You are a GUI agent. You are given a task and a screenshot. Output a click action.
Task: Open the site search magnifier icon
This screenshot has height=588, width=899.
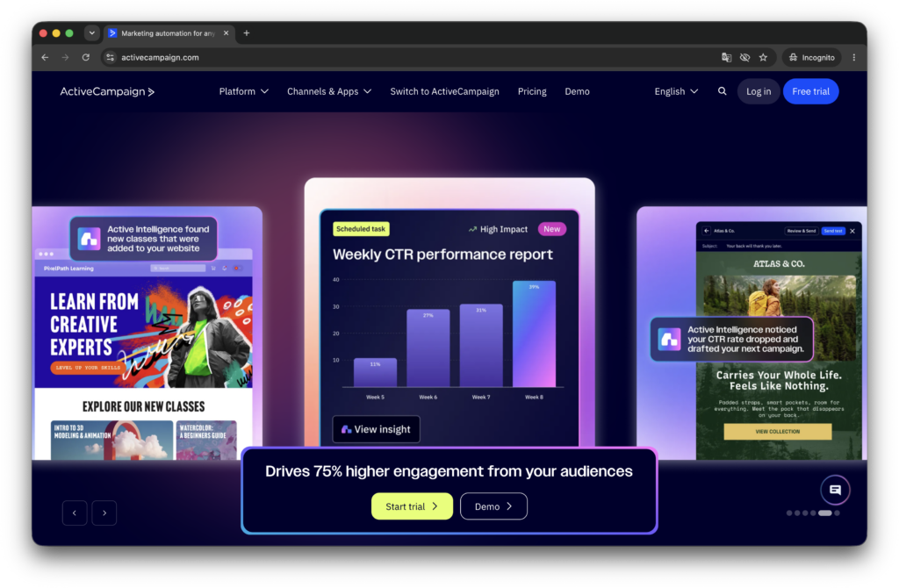722,91
